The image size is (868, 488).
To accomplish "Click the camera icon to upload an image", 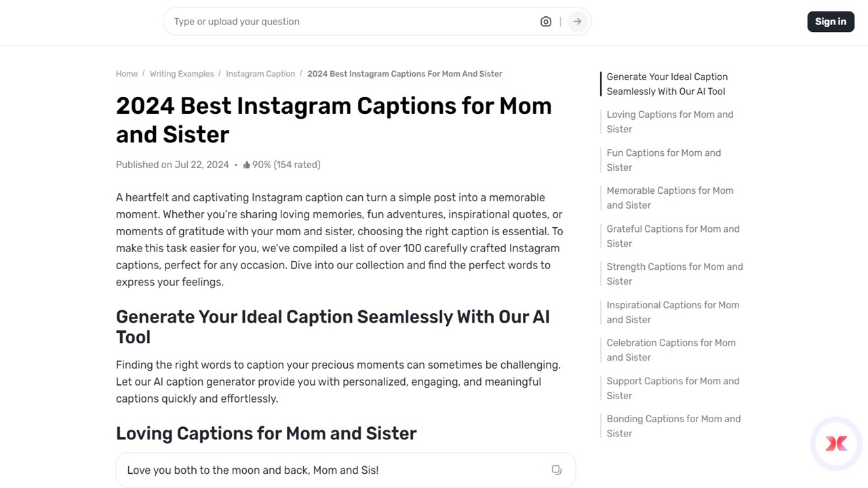I will tap(546, 21).
